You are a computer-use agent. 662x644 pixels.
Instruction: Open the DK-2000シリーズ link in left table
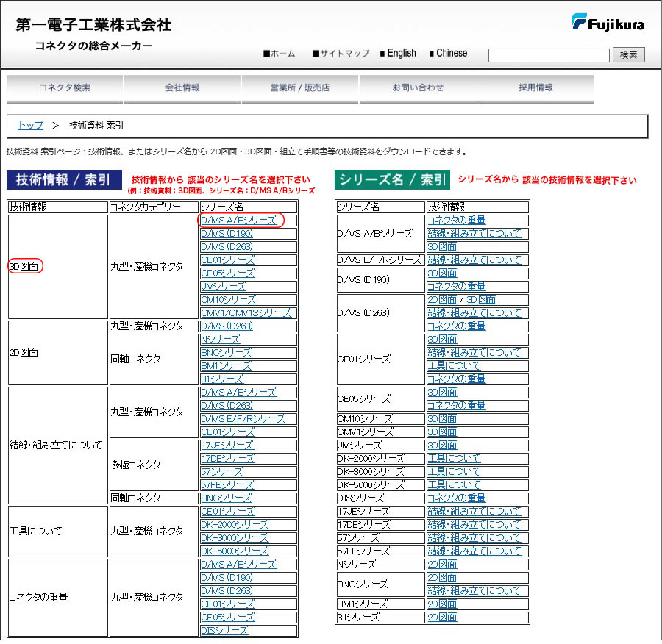pos(235,525)
